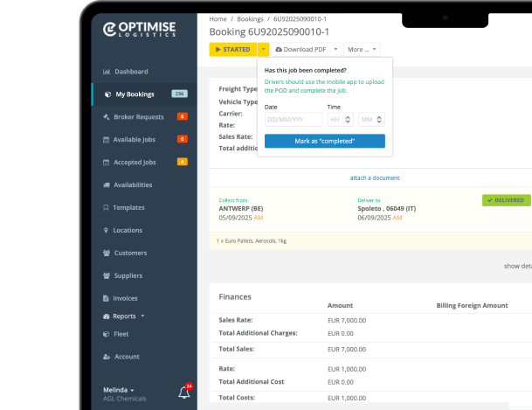Click the notification bell icon
Viewport: 532px width, 410px height.
pyautogui.click(x=184, y=393)
